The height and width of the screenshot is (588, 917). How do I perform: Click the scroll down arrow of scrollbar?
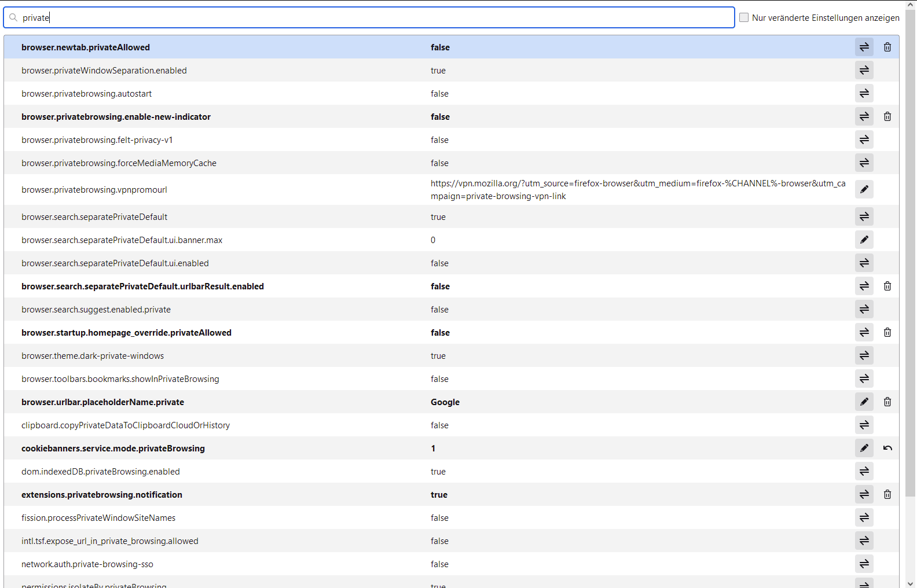pos(911,583)
